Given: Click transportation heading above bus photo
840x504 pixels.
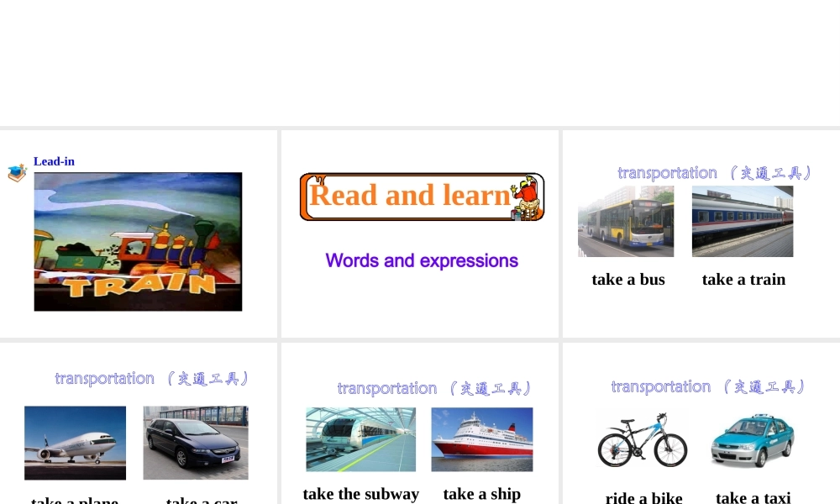Looking at the screenshot, I should [715, 173].
